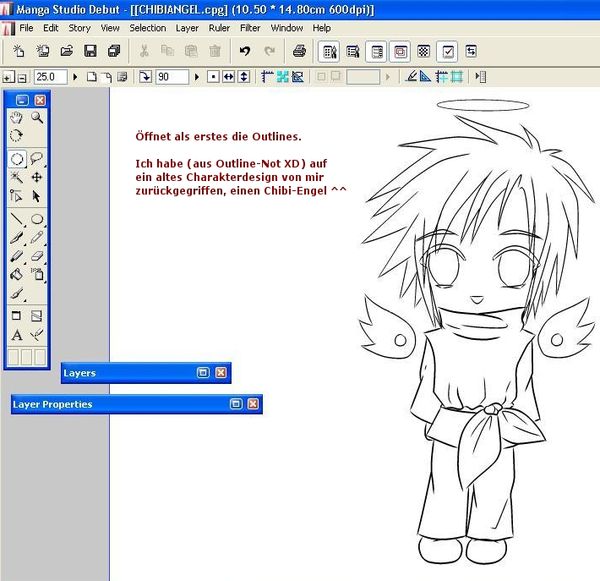Click the Layers palette title bar
Viewport: 600px width, 581px height.
coord(146,373)
